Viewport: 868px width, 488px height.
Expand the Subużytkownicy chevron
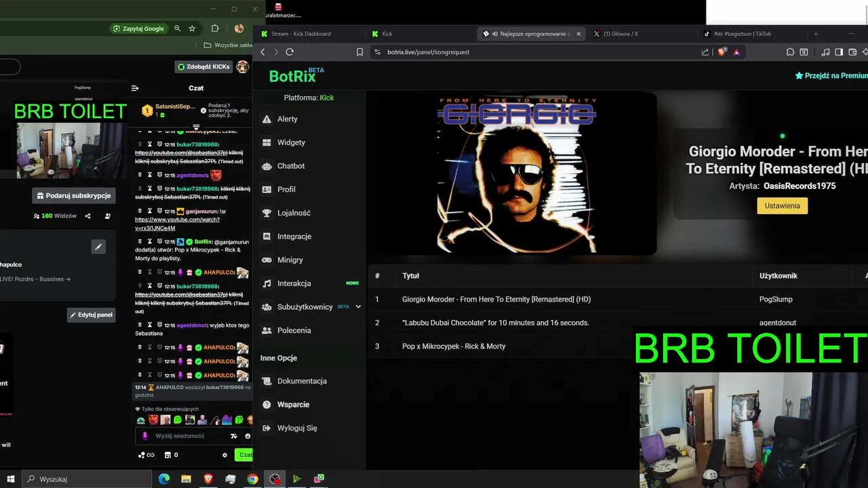point(358,307)
